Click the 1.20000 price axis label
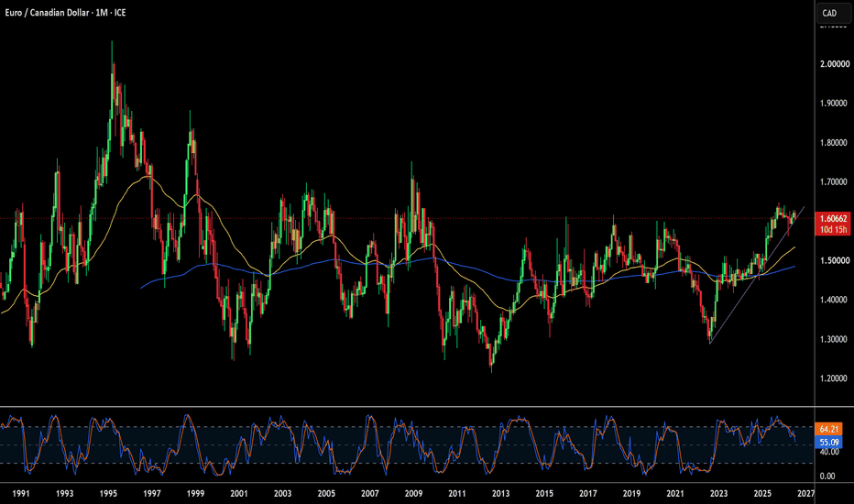Screen dimensions: 854x504 tap(835, 378)
